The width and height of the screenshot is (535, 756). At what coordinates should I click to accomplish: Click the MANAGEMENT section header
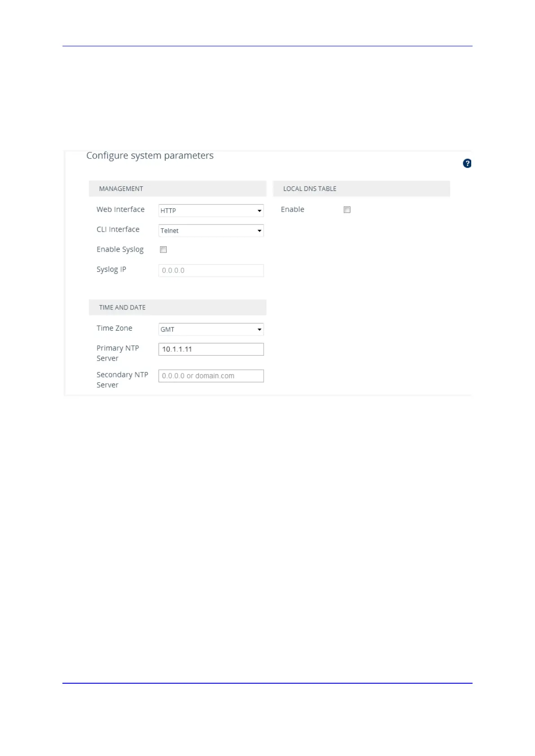[121, 189]
